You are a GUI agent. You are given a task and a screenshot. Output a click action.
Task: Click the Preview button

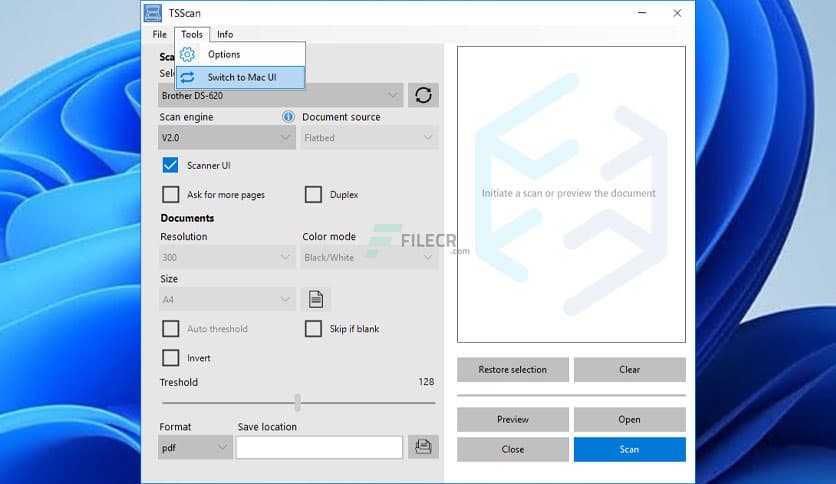tap(512, 420)
